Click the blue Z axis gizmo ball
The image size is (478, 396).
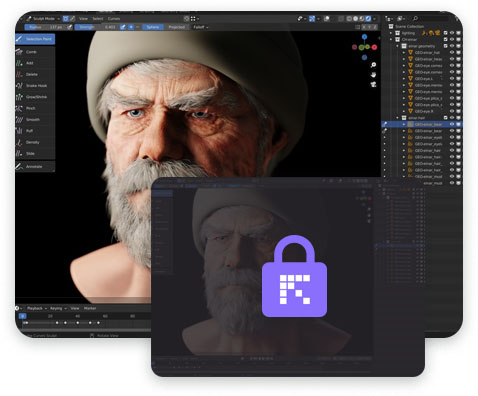click(364, 37)
